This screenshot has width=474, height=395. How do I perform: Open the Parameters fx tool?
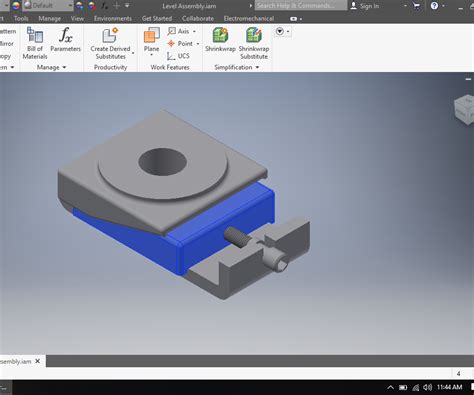coord(65,40)
